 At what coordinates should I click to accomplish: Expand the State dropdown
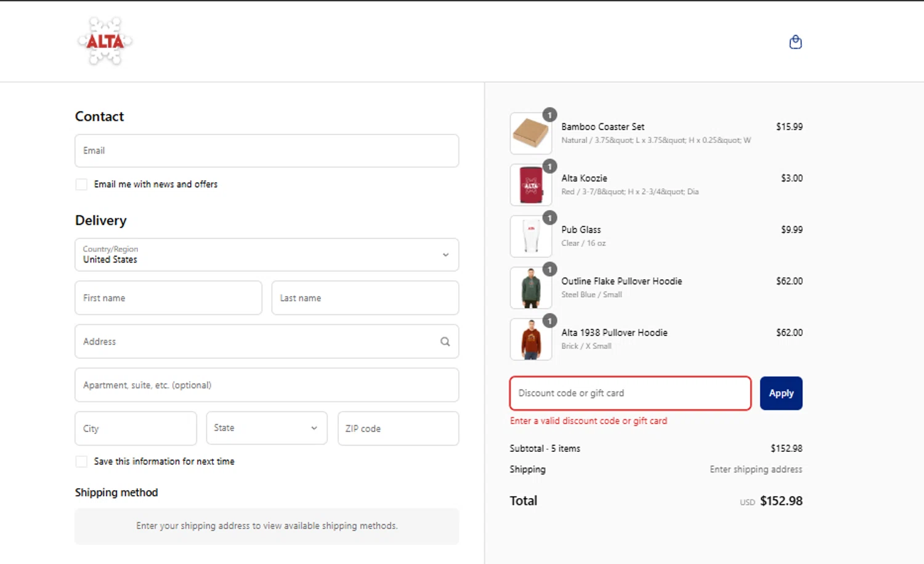point(266,428)
